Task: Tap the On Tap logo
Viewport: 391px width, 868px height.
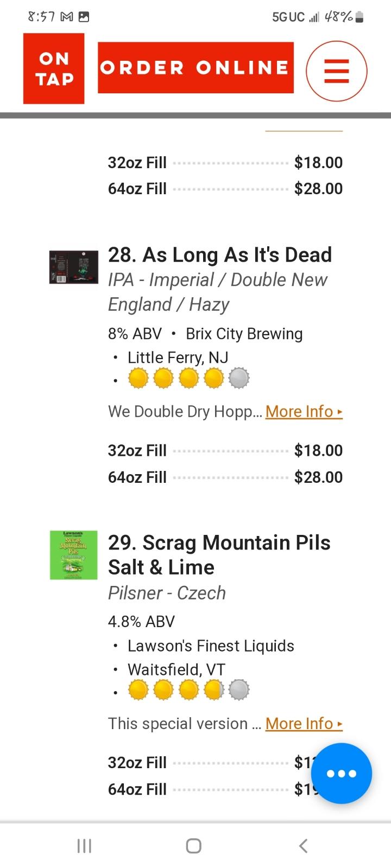Action: point(54,68)
